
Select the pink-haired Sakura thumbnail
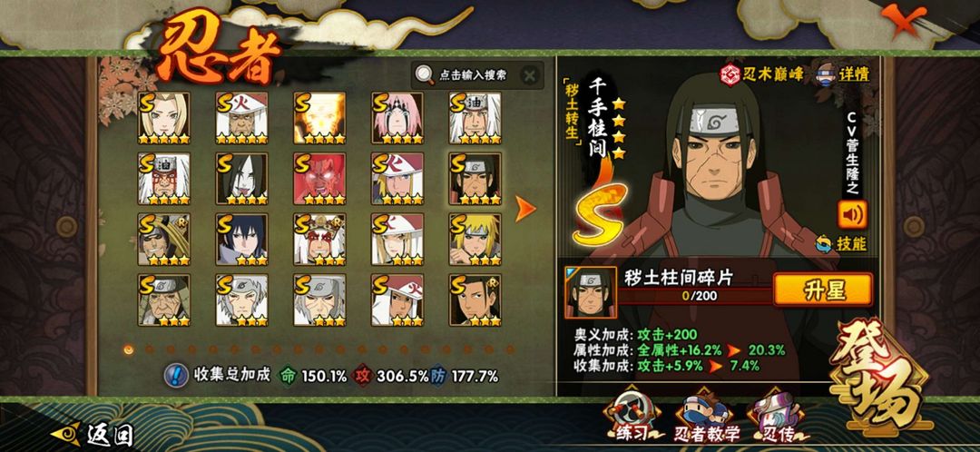pos(397,118)
